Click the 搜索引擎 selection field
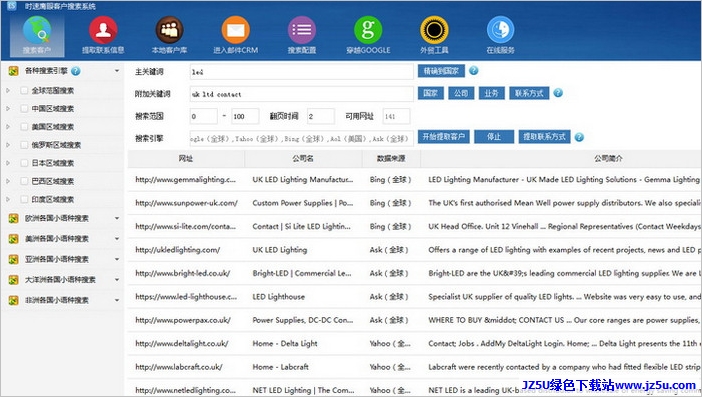Viewport: 702px width, 397px height. coord(302,139)
